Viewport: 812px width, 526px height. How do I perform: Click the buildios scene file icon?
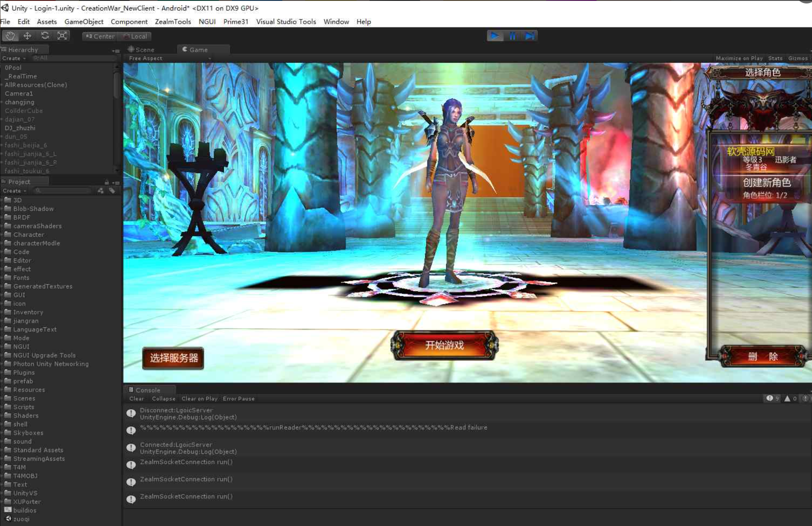tap(8, 510)
